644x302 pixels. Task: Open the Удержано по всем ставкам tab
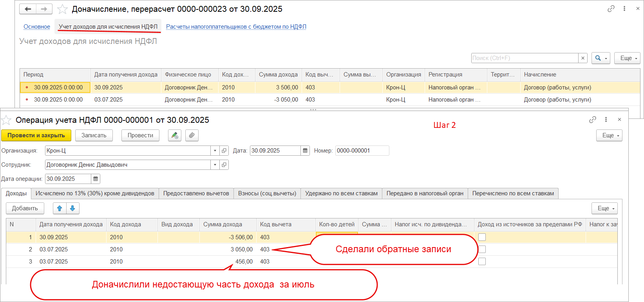click(341, 193)
